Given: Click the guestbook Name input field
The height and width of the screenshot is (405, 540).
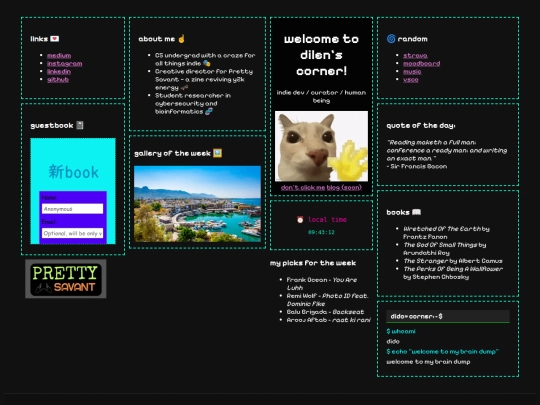Looking at the screenshot, I should [x=72, y=209].
